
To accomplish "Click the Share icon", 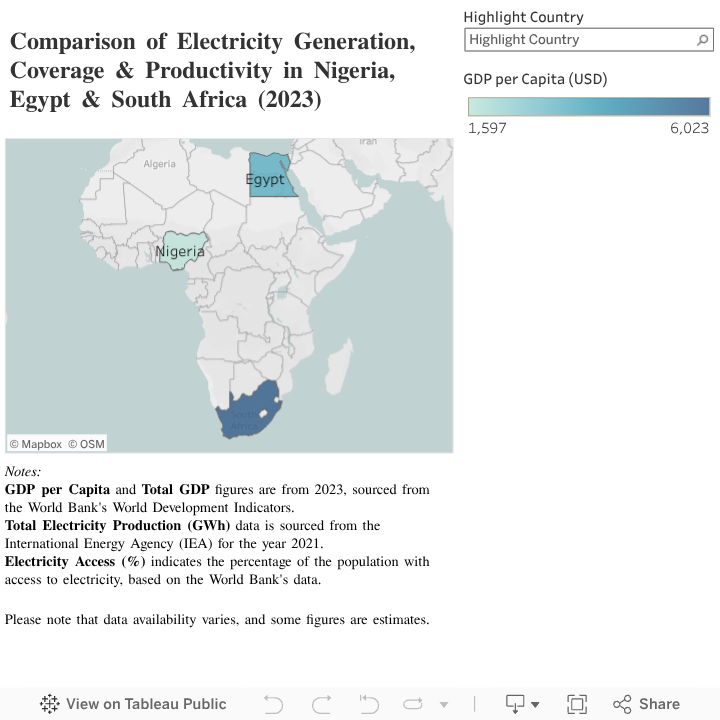I will click(622, 704).
